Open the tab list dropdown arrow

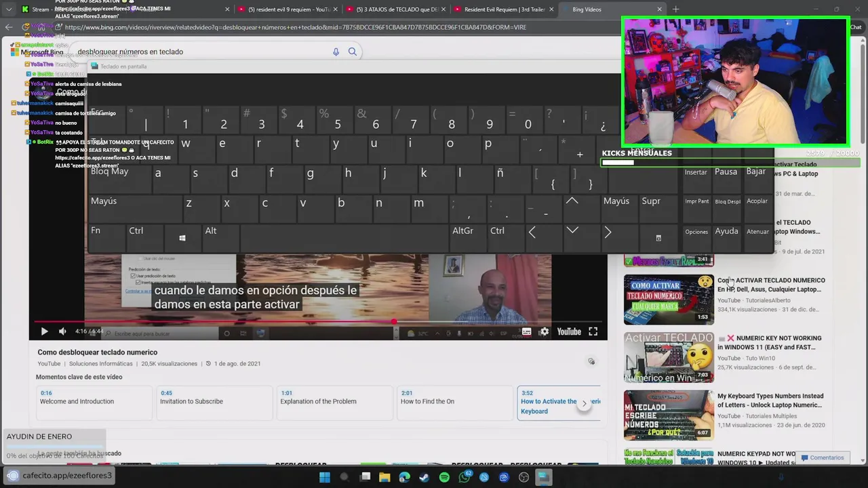pos(8,9)
